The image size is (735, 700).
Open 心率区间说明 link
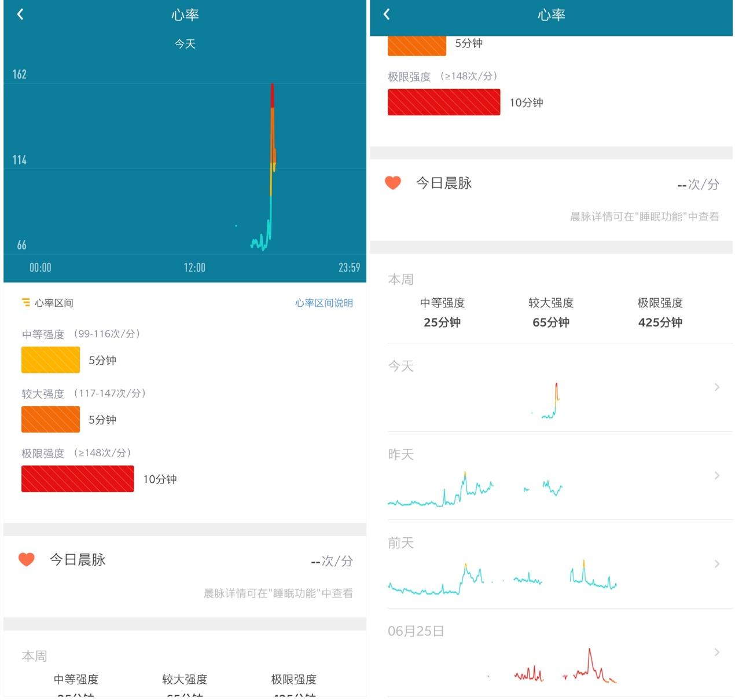click(324, 303)
